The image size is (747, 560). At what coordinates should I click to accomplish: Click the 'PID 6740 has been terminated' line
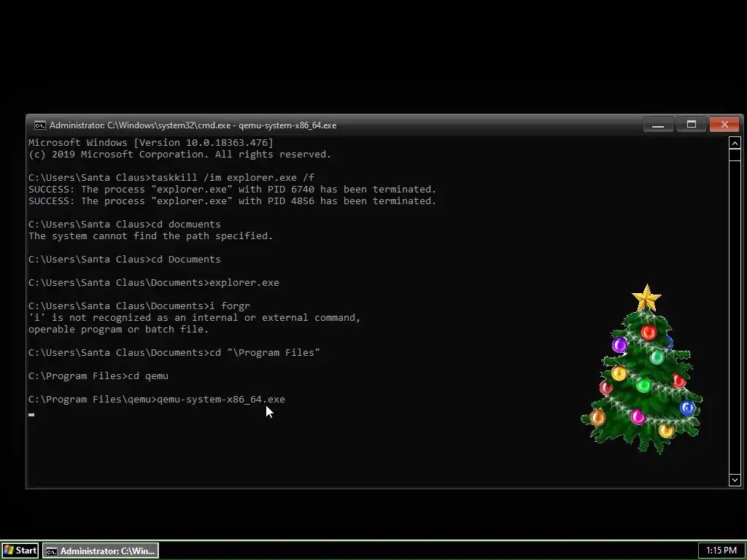click(233, 190)
